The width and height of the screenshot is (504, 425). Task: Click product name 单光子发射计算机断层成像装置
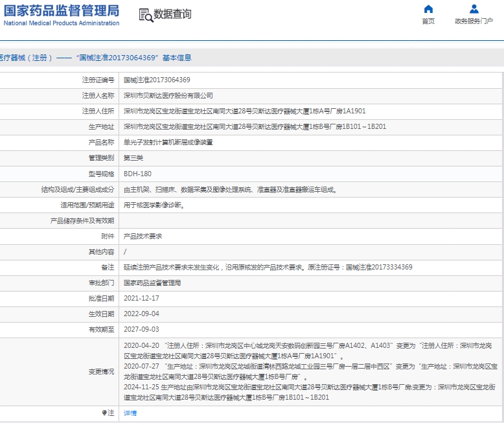pos(168,143)
